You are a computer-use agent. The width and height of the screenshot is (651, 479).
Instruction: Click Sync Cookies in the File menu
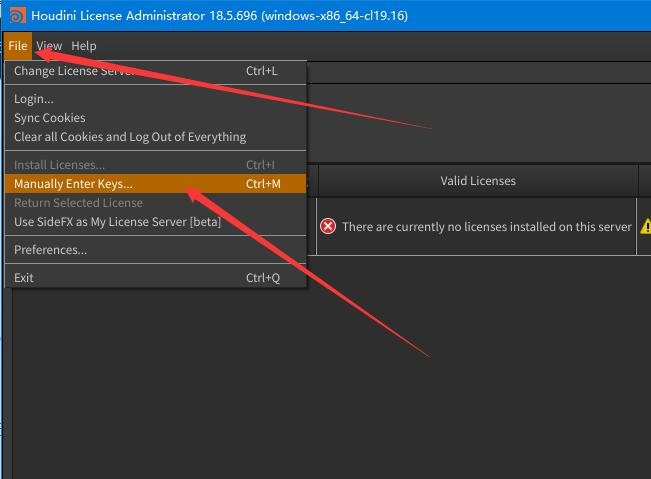click(50, 118)
